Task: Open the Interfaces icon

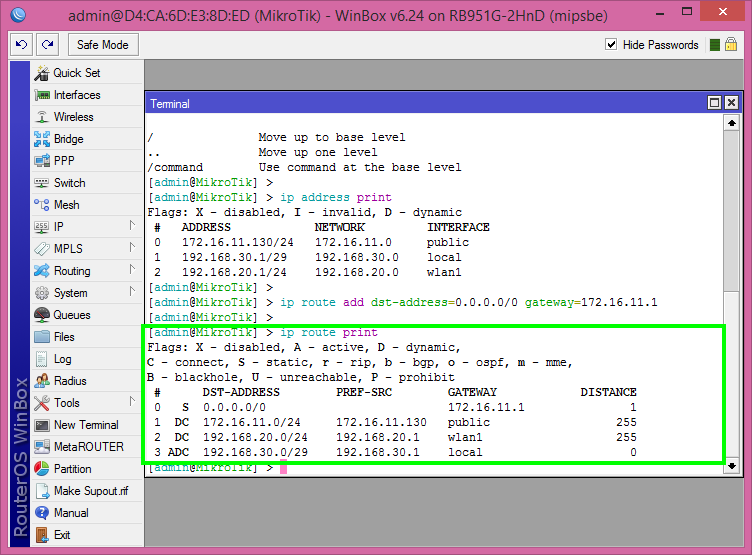Action: pyautogui.click(x=42, y=95)
